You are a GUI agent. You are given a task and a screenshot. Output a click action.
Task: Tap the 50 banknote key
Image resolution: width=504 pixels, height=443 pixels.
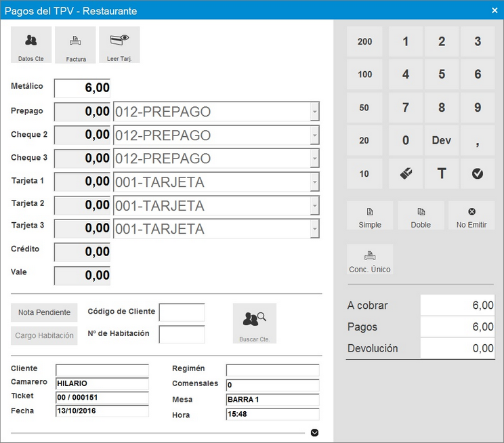[x=364, y=108]
